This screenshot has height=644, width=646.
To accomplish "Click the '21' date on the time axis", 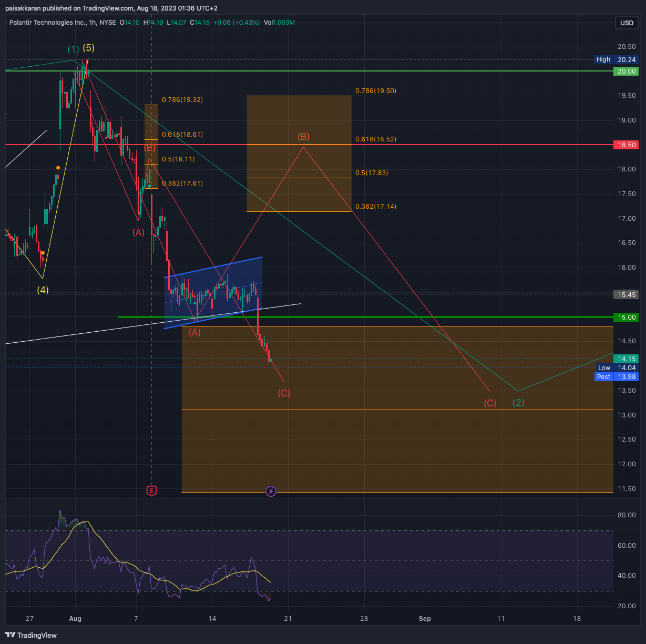I will coord(288,619).
